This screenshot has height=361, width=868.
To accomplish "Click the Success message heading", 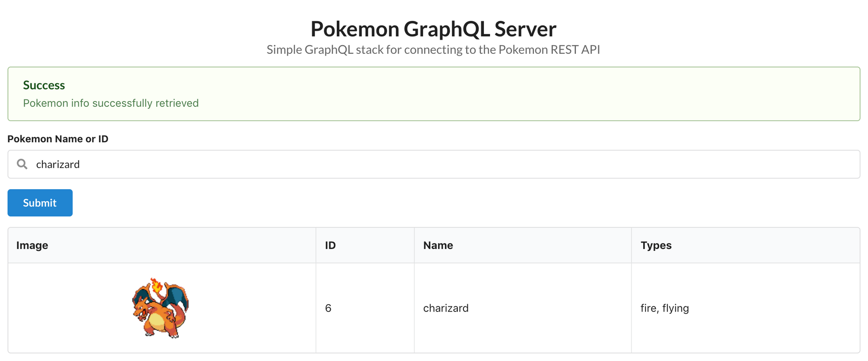I will coord(44,85).
